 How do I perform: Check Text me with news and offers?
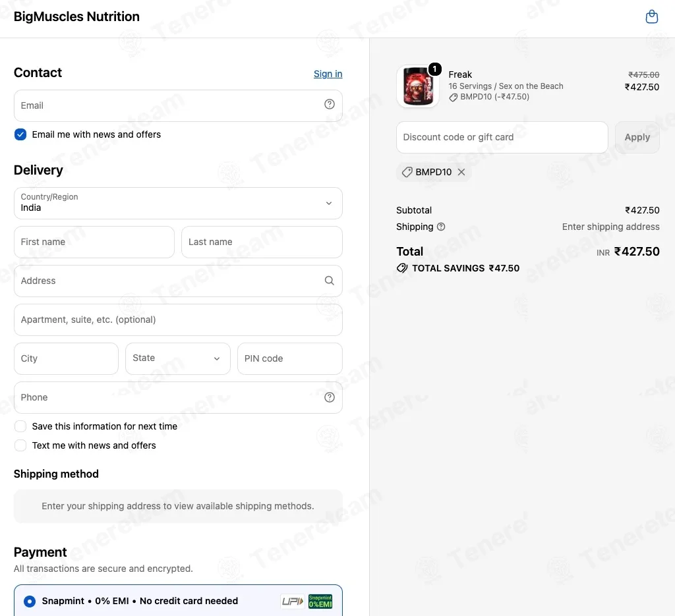[20, 445]
